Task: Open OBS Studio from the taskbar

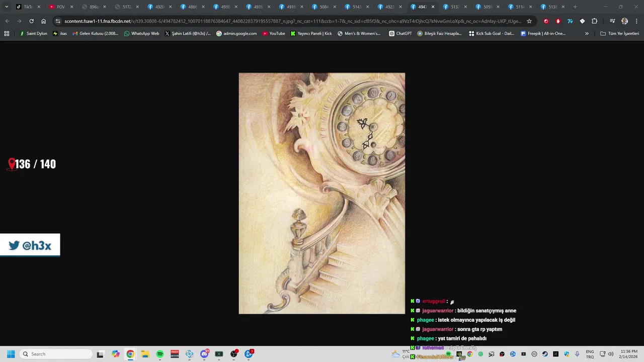Action: 234,354
